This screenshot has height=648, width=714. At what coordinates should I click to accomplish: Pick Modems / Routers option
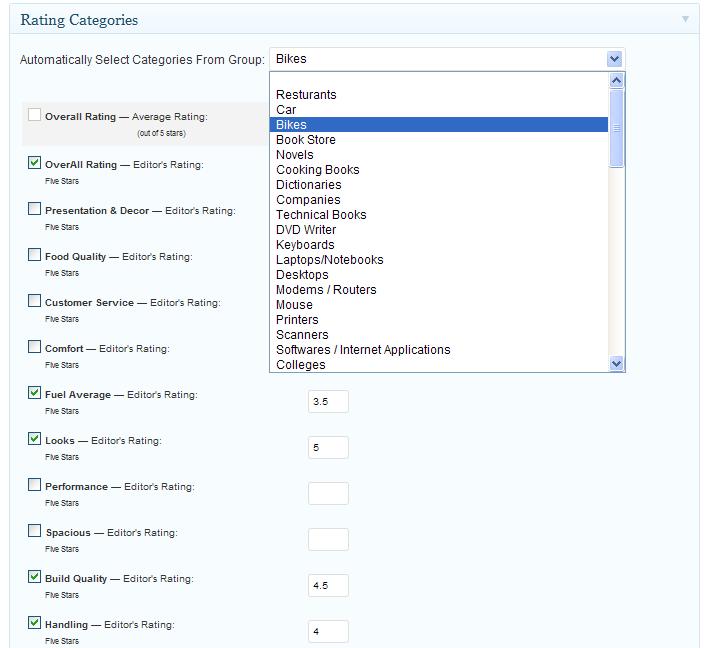(x=439, y=290)
